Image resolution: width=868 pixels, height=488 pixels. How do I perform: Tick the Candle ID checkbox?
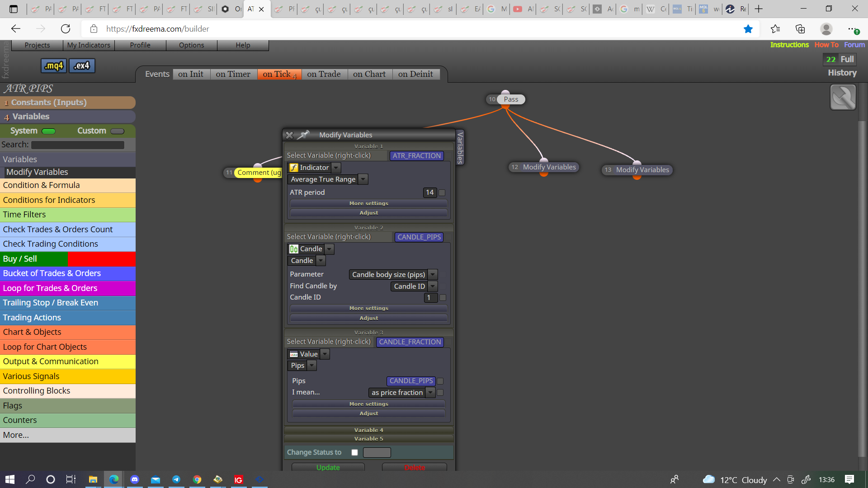[x=443, y=297]
